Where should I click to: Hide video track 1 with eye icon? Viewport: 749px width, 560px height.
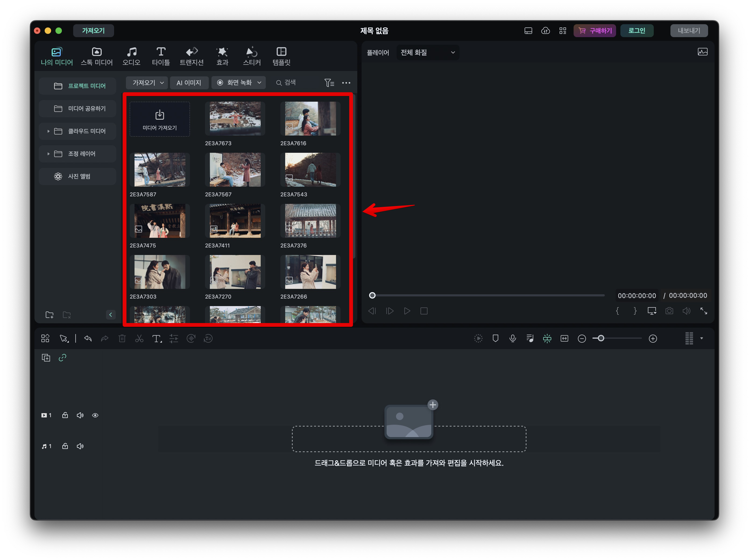coord(95,416)
